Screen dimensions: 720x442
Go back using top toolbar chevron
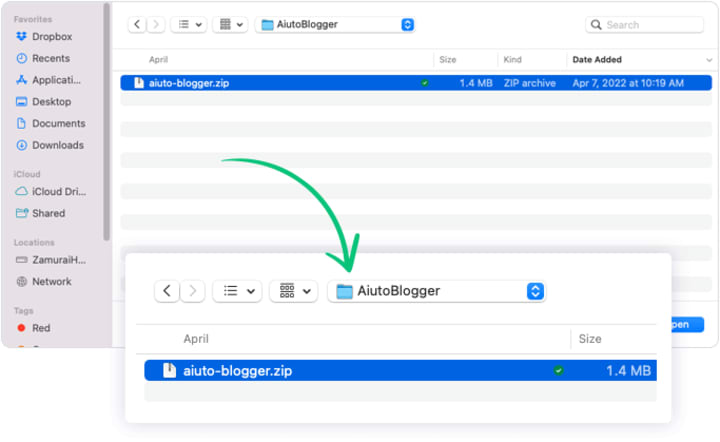[137, 24]
